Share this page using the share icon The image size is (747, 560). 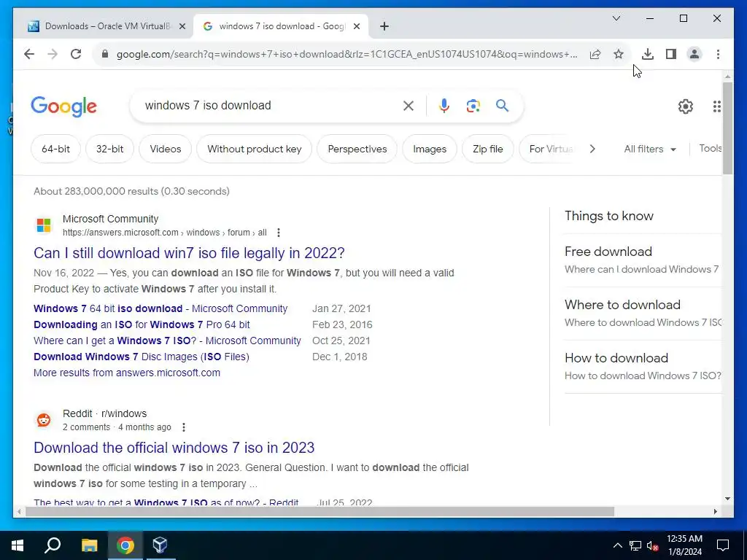[x=595, y=54]
